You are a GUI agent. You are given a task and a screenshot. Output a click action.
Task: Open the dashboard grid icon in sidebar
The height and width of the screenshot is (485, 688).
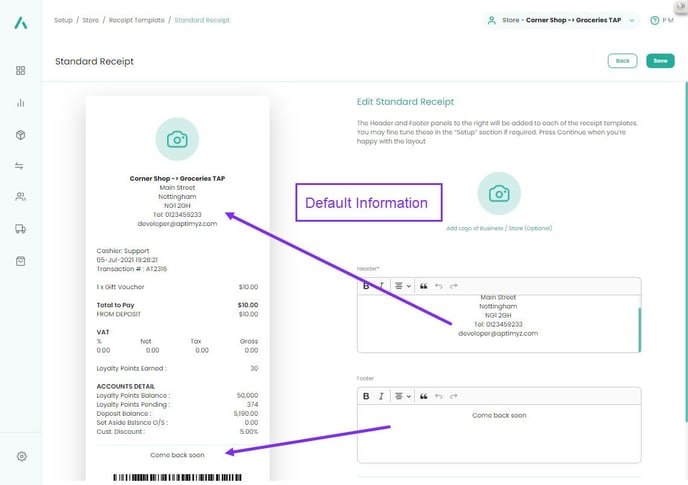(x=21, y=71)
